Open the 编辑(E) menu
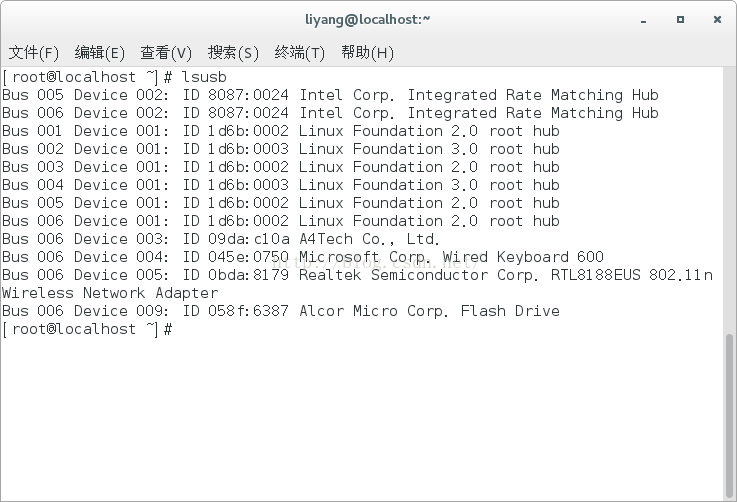This screenshot has height=502, width=737. point(100,53)
